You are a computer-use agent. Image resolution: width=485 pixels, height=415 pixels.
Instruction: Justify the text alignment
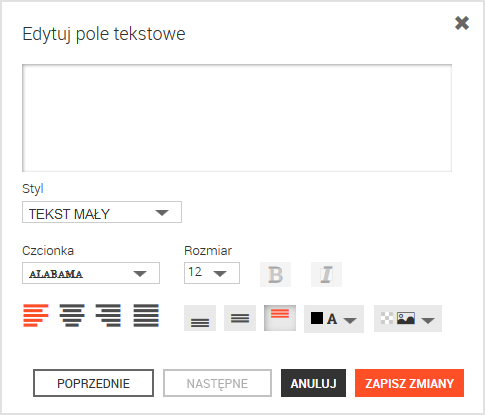pyautogui.click(x=146, y=315)
